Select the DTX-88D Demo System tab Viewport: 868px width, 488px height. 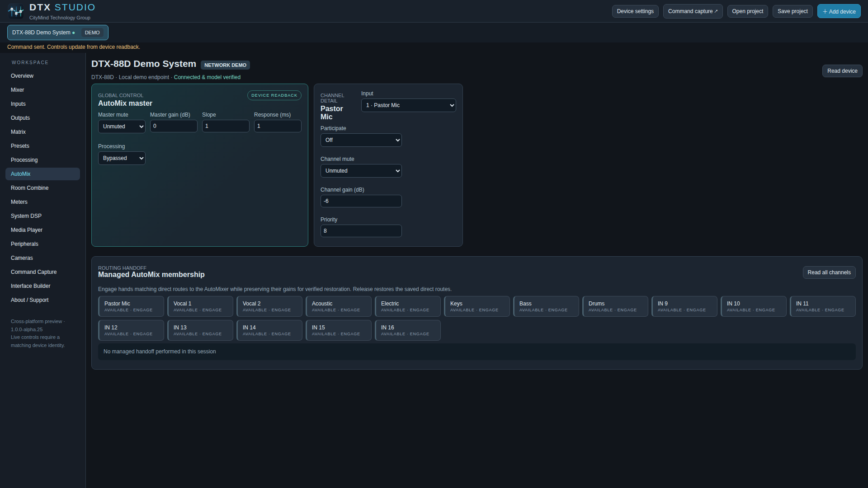coord(57,33)
